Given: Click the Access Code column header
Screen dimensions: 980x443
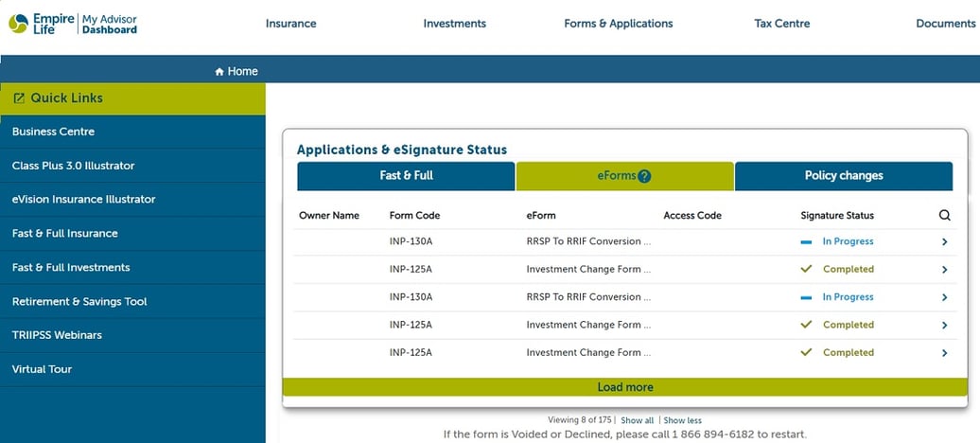Looking at the screenshot, I should [x=692, y=215].
